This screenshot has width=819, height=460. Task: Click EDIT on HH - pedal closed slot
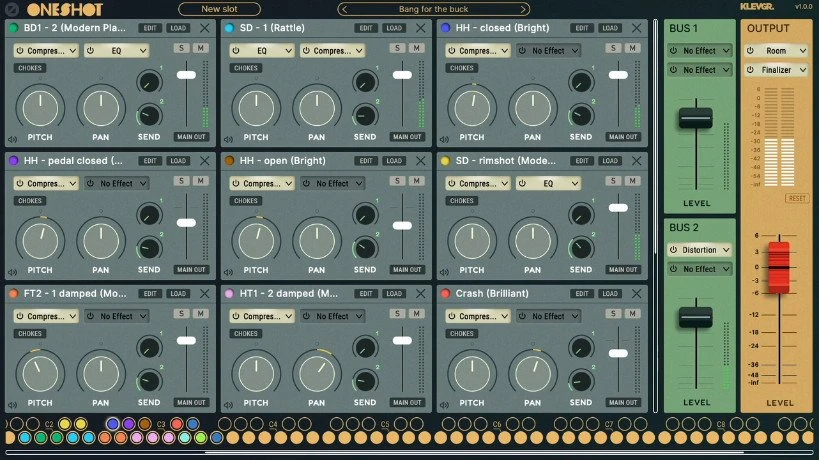tap(150, 161)
